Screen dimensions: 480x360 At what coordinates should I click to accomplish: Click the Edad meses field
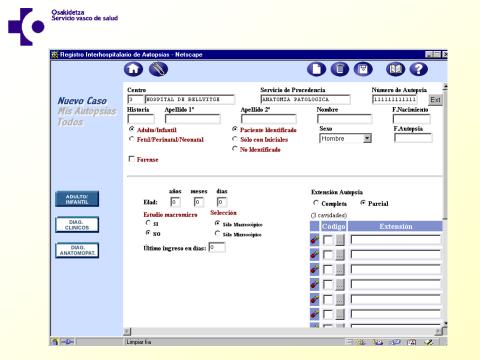[199, 202]
